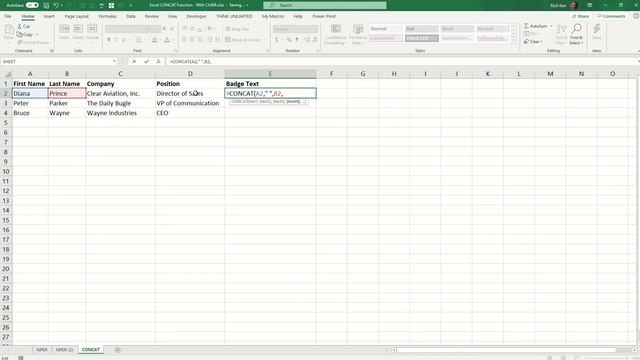Select cell D3 VP of Communication
Image resolution: width=640 pixels, height=360 pixels.
pyautogui.click(x=190, y=103)
